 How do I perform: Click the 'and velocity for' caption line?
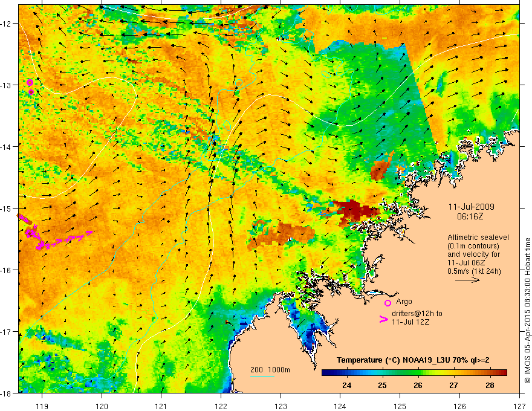pos(473,254)
